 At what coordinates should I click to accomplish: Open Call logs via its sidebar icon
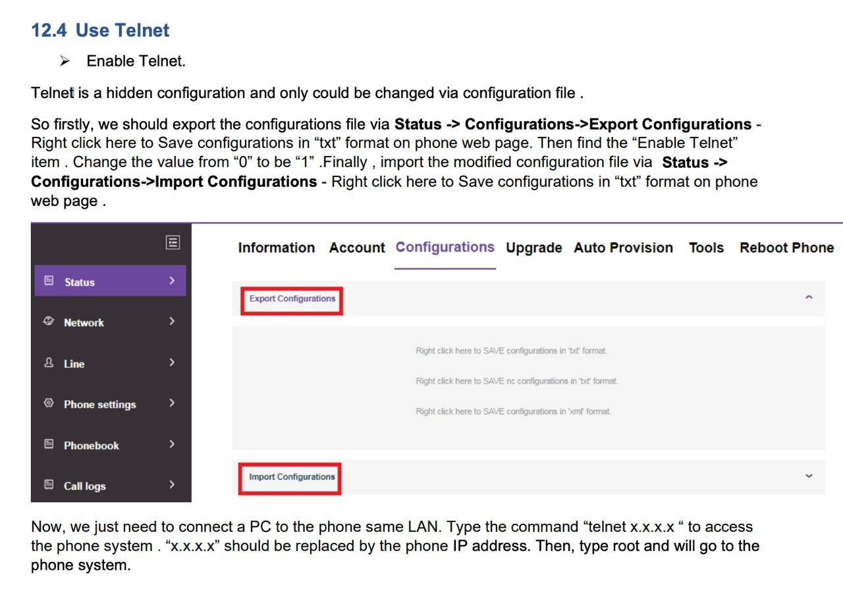[x=48, y=486]
